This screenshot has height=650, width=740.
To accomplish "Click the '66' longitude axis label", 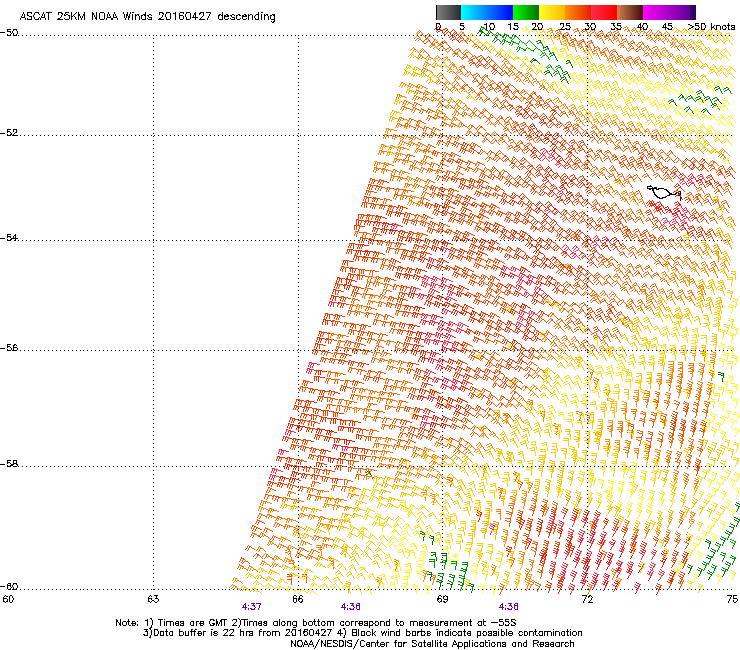I will [x=298, y=599].
